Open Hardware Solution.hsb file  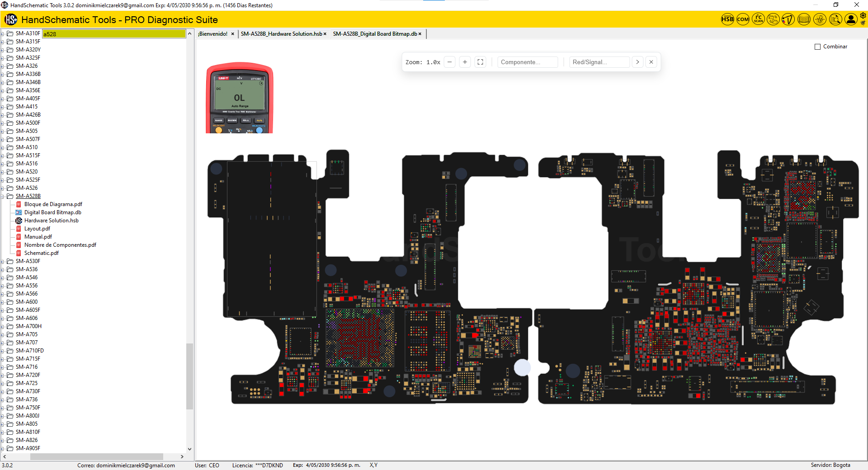(51, 221)
